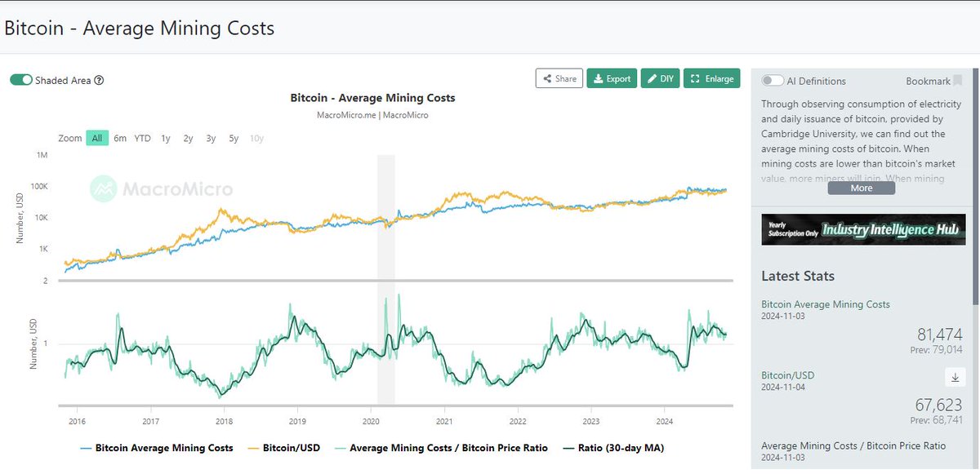
Task: Click the MacroMicro.me source link under the title
Action: [346, 114]
